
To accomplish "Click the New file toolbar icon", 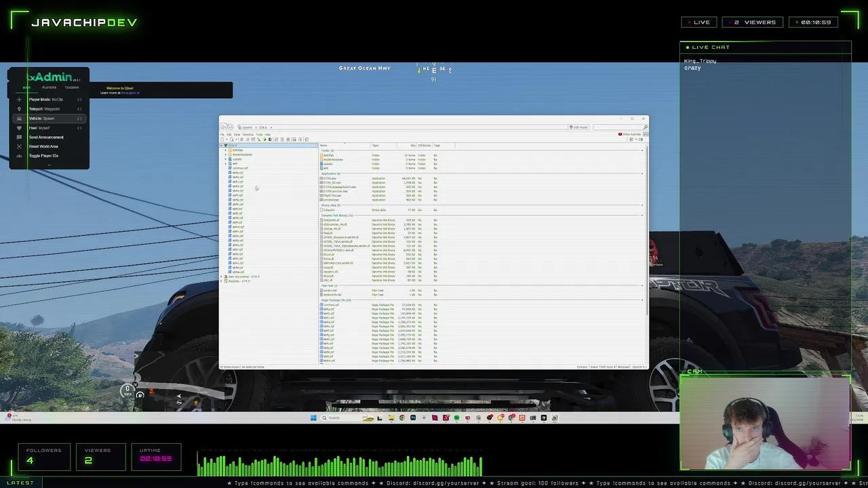I will coord(222,140).
